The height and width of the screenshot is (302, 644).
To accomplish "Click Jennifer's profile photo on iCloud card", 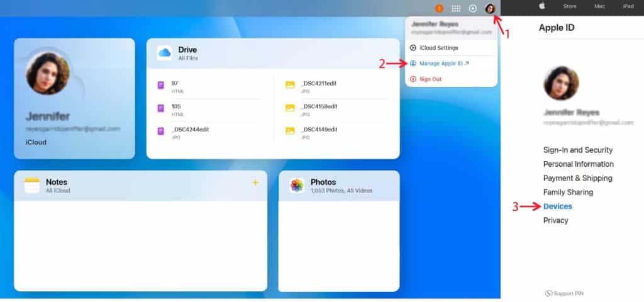I will click(x=48, y=74).
